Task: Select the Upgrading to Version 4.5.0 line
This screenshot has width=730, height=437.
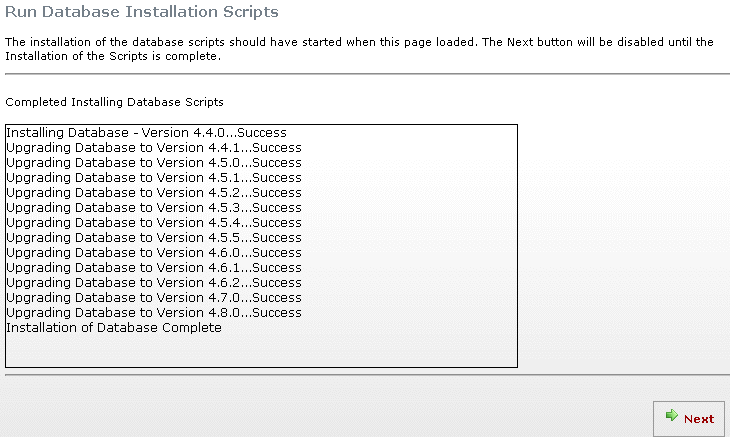Action: click(154, 162)
